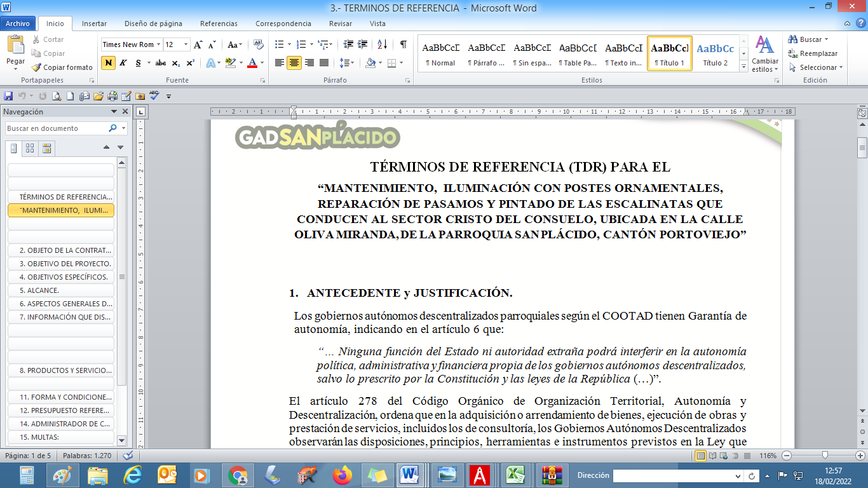Toggle the show paragraph marks icon

(x=403, y=44)
